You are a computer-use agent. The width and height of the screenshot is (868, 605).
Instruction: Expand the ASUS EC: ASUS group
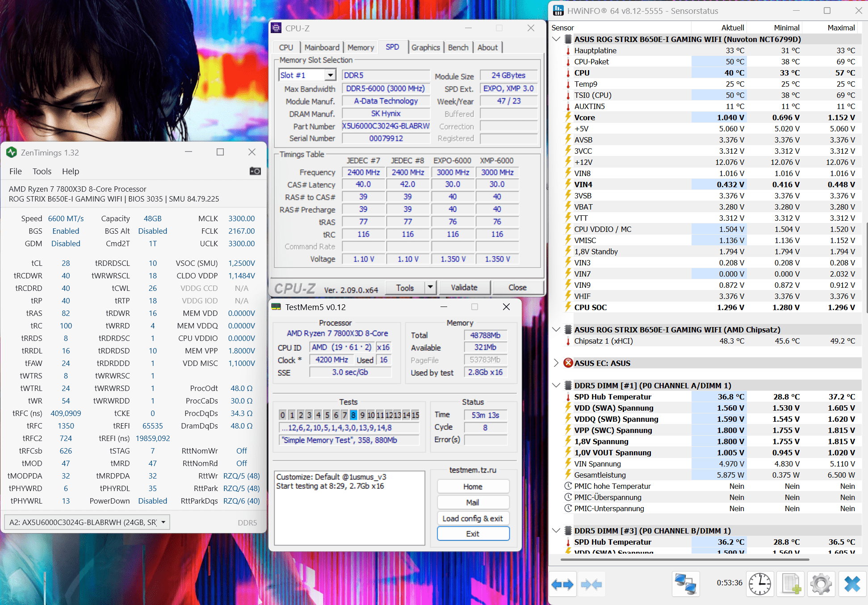(x=556, y=363)
